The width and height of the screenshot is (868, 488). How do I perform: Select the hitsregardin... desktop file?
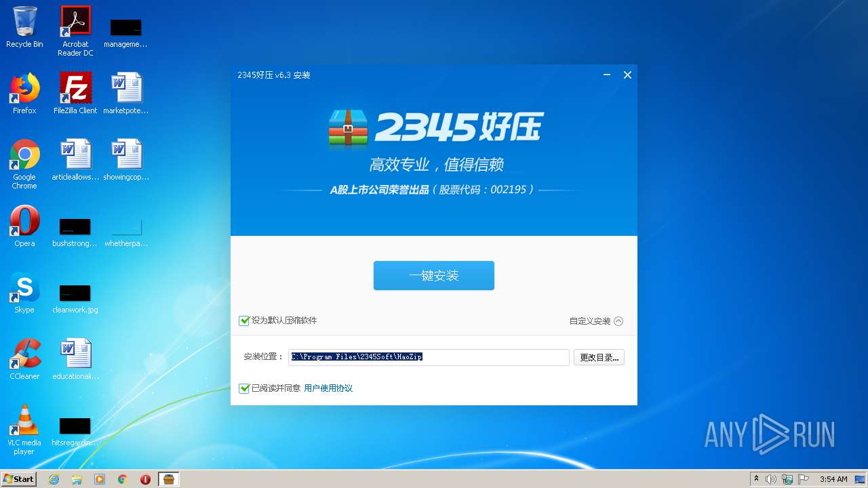tap(75, 431)
